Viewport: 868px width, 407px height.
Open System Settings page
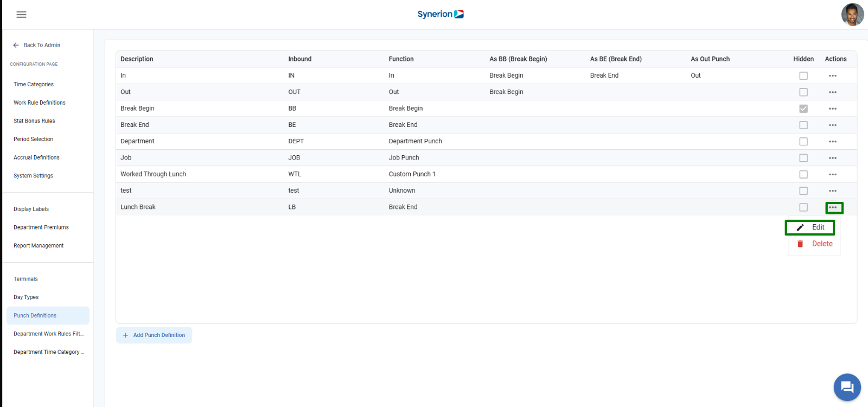pos(34,176)
